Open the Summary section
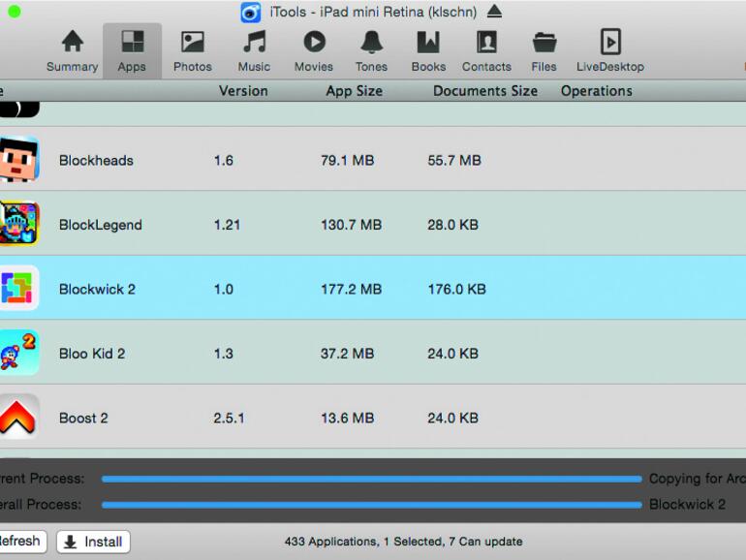 pos(73,51)
